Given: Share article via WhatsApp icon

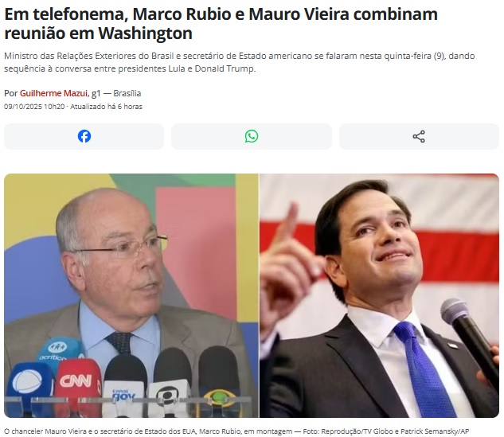Looking at the screenshot, I should click(x=252, y=136).
